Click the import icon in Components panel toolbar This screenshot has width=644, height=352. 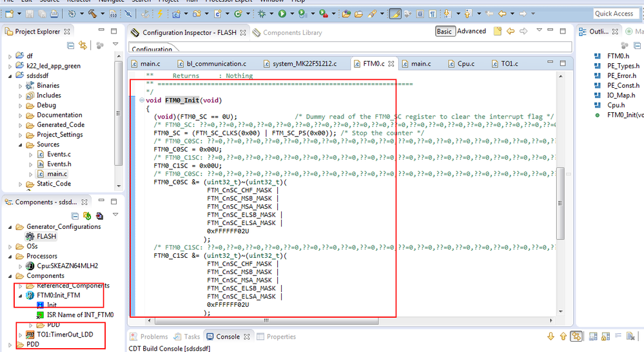(99, 216)
